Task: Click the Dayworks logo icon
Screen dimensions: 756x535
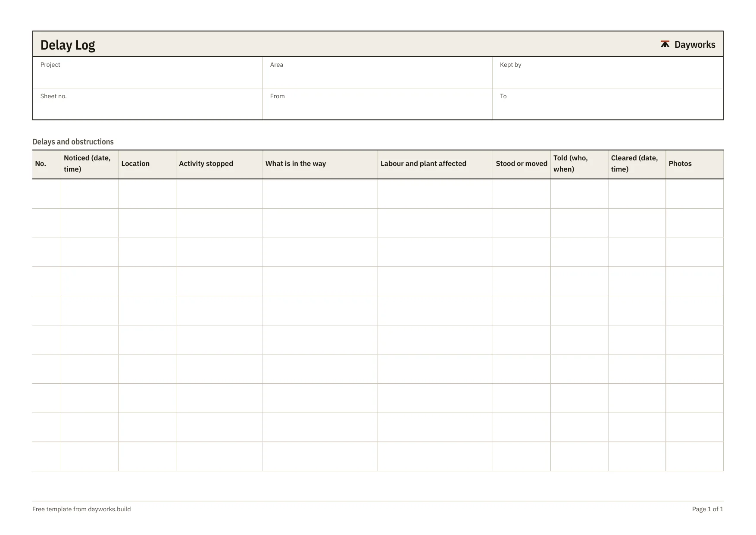Action: [665, 44]
